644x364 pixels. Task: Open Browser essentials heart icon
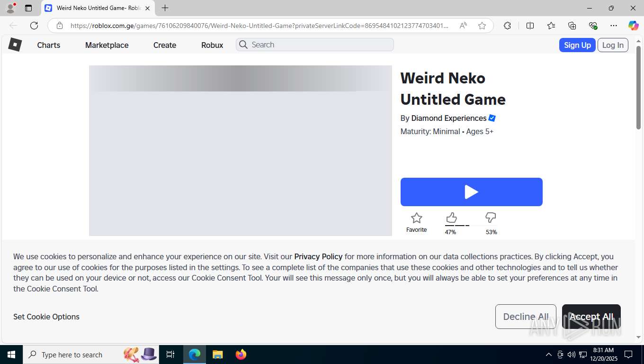[593, 26]
